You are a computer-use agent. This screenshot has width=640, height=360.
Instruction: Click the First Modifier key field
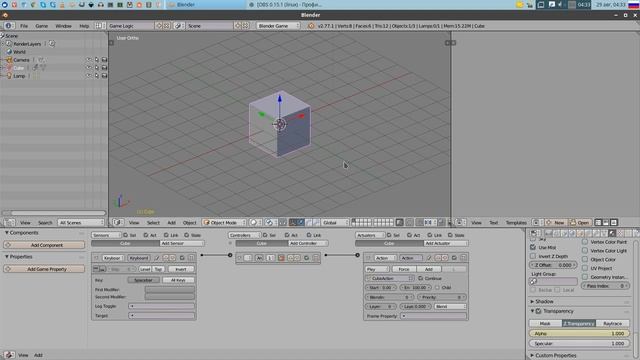(169, 289)
